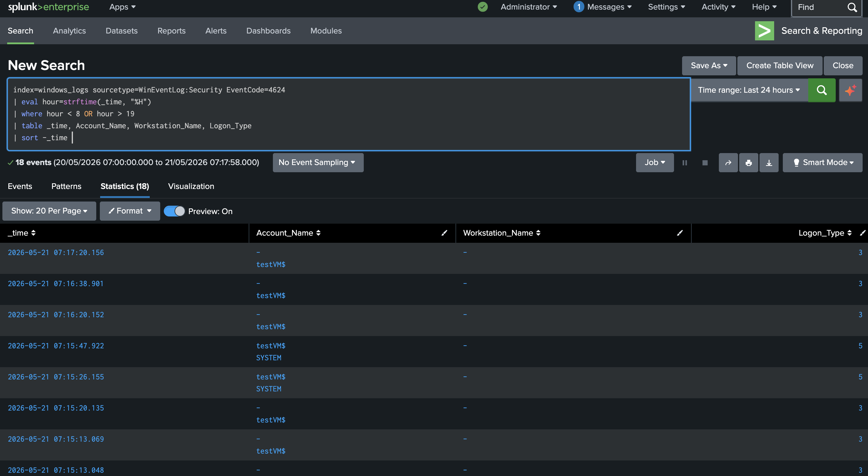The image size is (868, 476).
Task: Switch to the Events tab
Action: (x=20, y=186)
